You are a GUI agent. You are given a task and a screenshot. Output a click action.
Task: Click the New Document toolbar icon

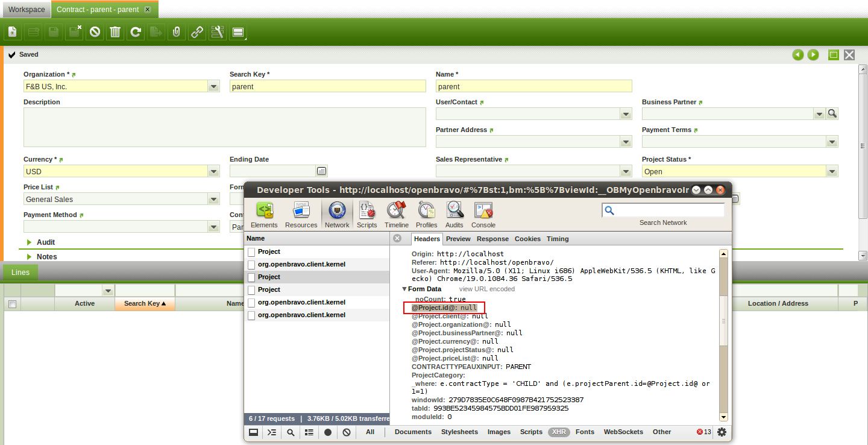(x=13, y=32)
